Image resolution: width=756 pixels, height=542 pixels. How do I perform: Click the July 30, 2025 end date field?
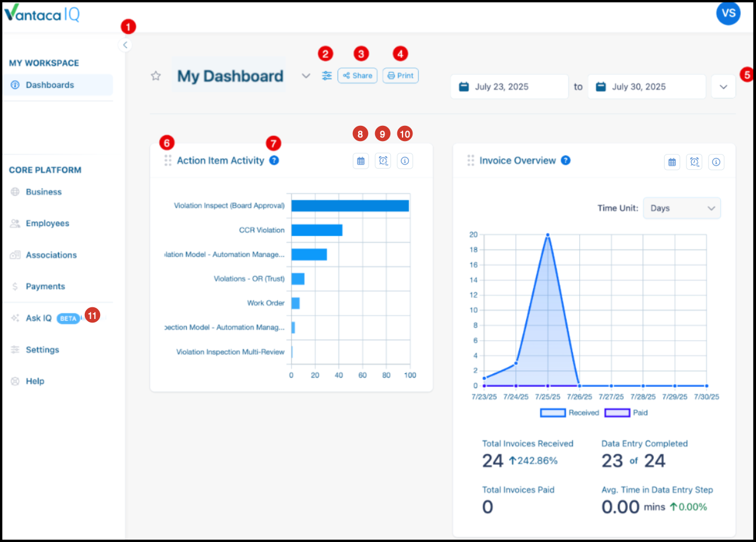[647, 87]
